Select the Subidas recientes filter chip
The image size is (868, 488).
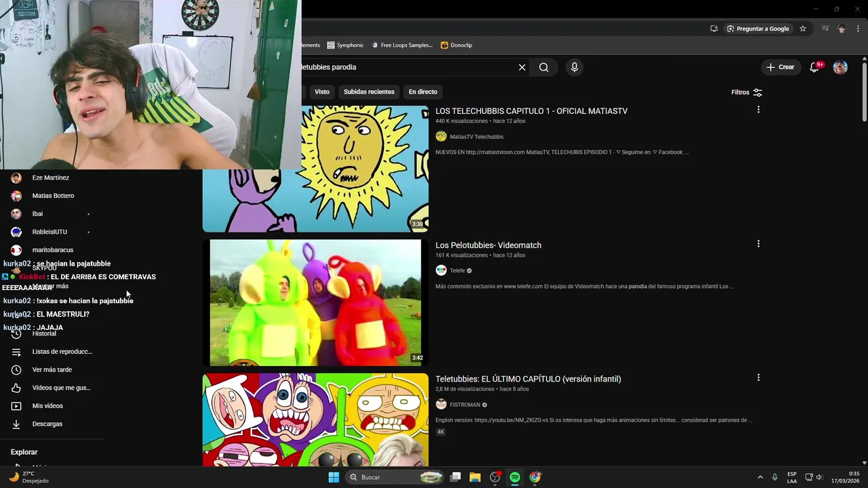click(x=369, y=91)
